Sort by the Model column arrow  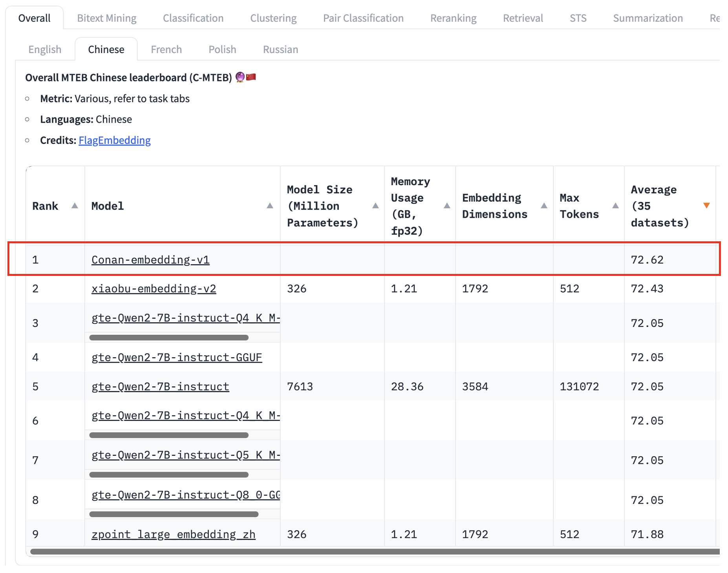[x=270, y=206]
